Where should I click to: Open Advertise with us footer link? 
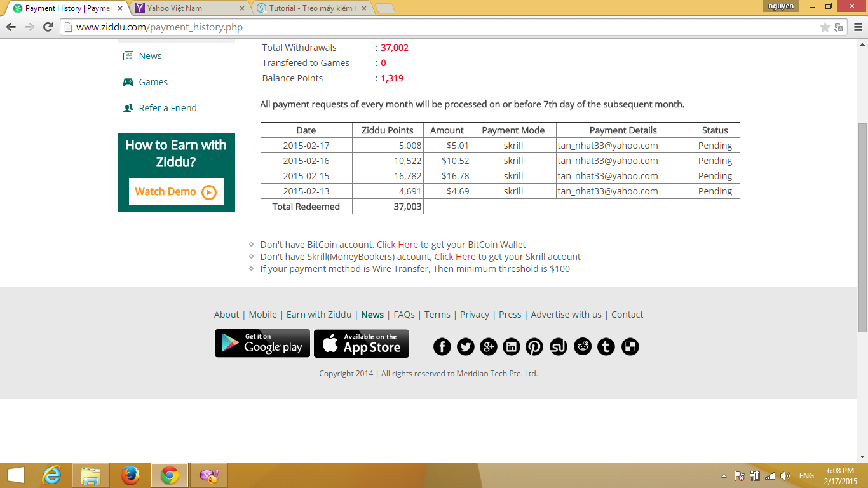(566, 315)
